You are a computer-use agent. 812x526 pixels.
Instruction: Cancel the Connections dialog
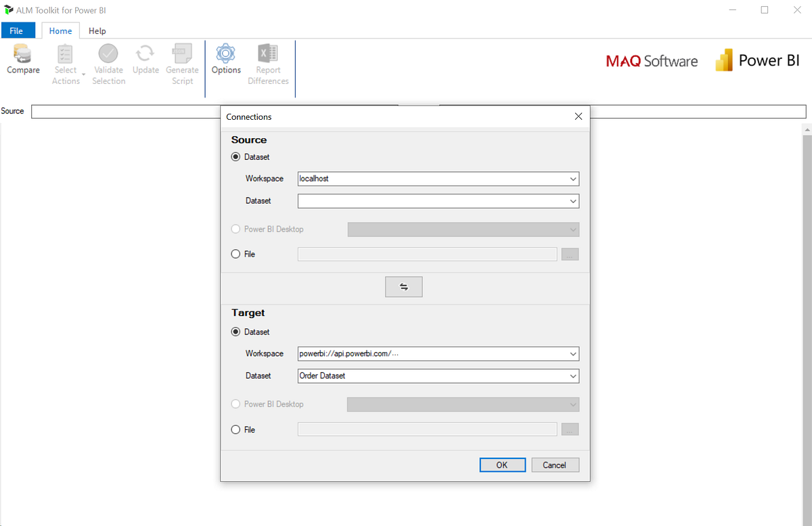(555, 464)
